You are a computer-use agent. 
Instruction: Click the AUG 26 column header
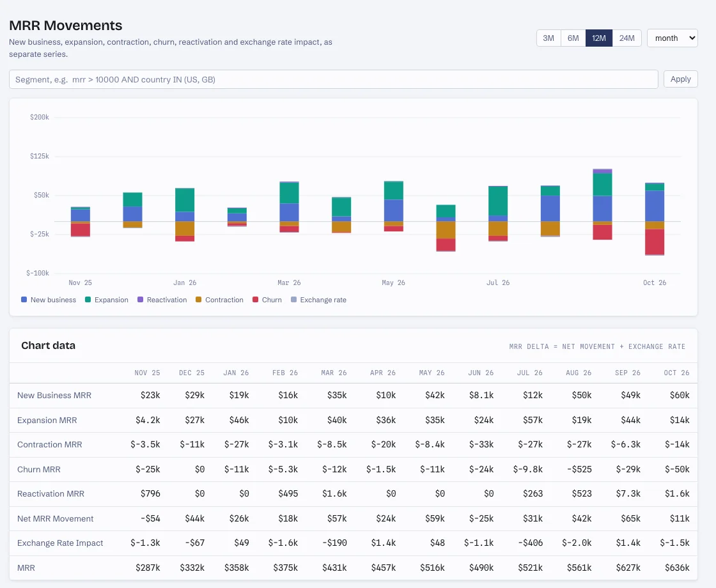[579, 373]
